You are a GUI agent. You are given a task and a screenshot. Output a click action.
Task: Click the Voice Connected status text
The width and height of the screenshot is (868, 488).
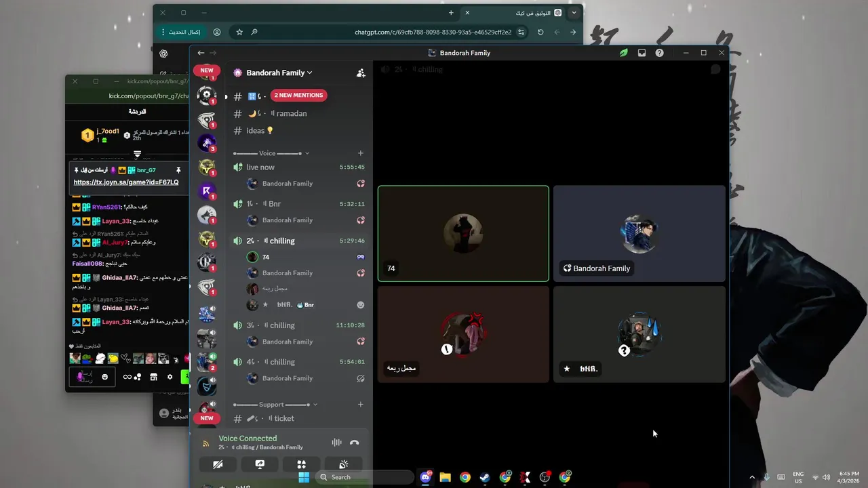tap(248, 439)
